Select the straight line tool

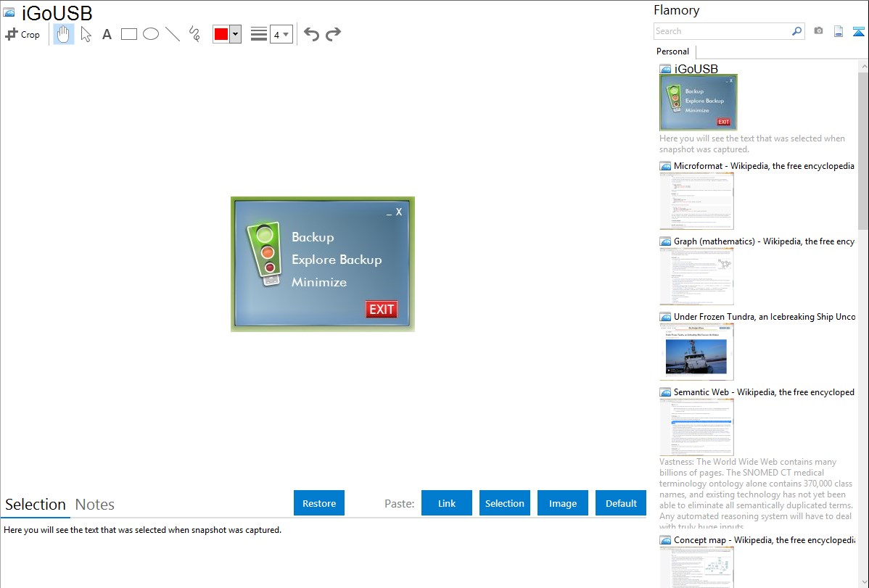173,34
